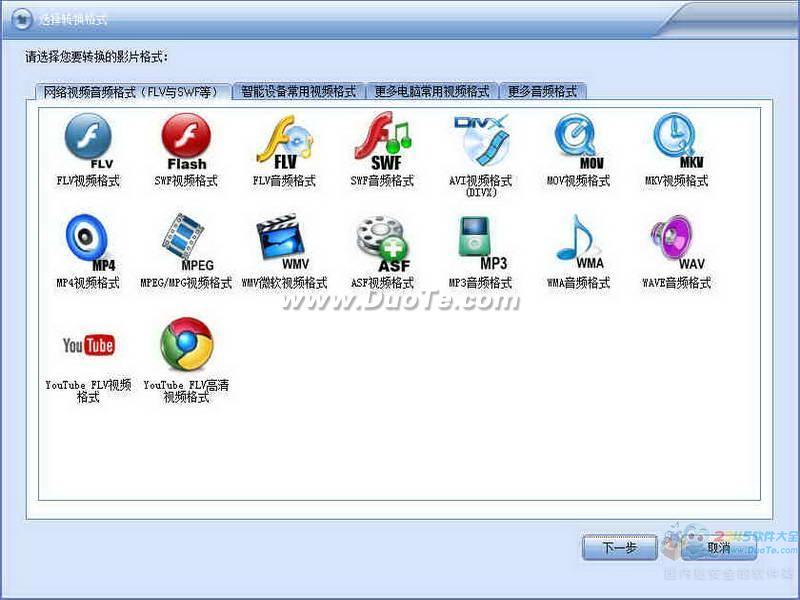Select the WMV Microsoft video format icon
Viewport: 800px width, 600px height.
click(284, 242)
